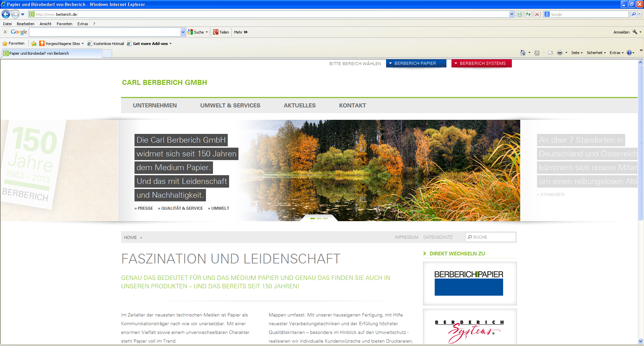Click the blue help question icon
Screen dimensions: 644x346
coord(629,53)
